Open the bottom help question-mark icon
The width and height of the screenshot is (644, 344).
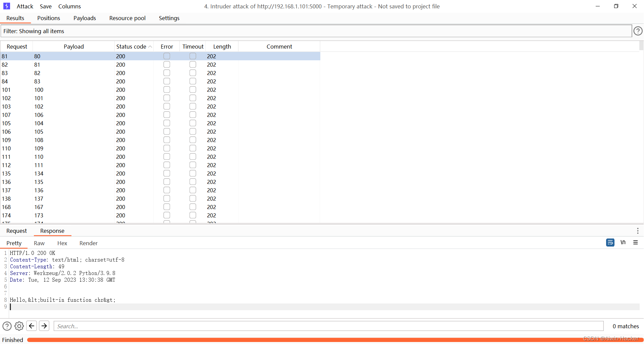tap(7, 326)
